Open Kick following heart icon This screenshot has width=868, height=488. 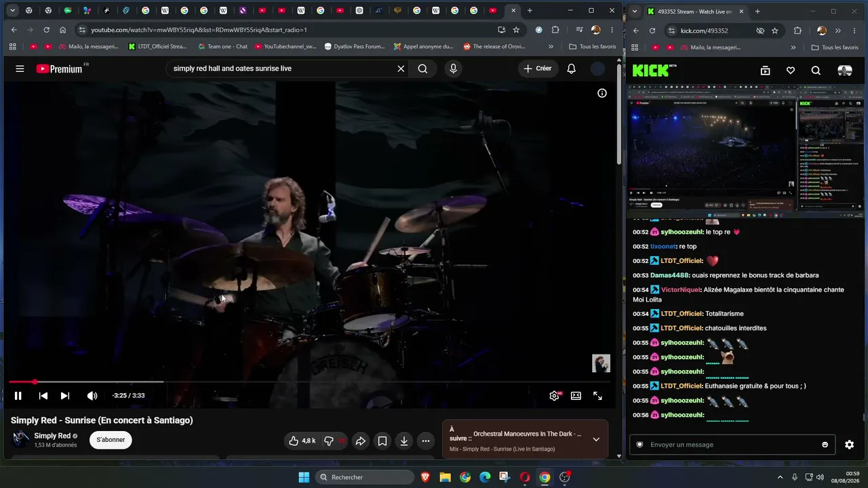pyautogui.click(x=791, y=70)
